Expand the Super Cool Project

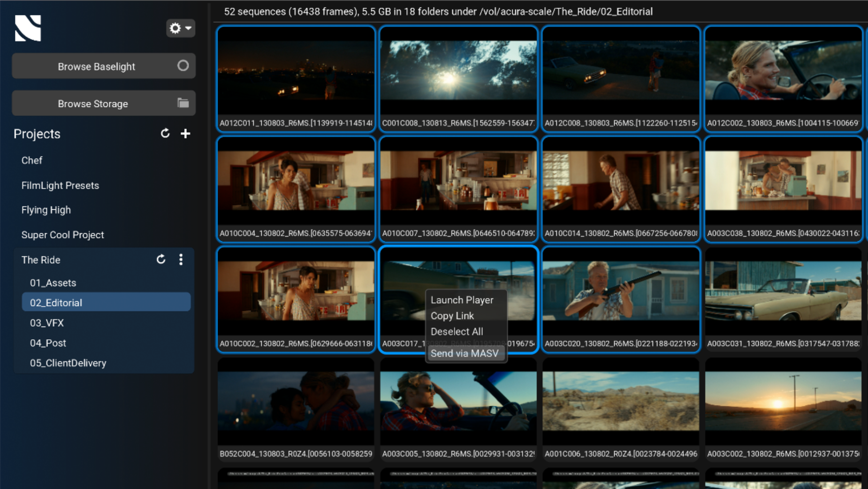click(x=62, y=235)
